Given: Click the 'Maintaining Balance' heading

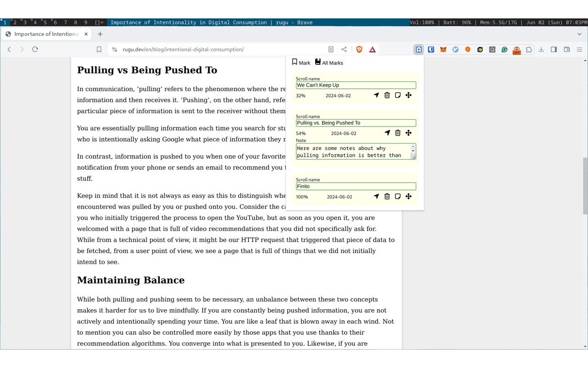Looking at the screenshot, I should click(131, 280).
